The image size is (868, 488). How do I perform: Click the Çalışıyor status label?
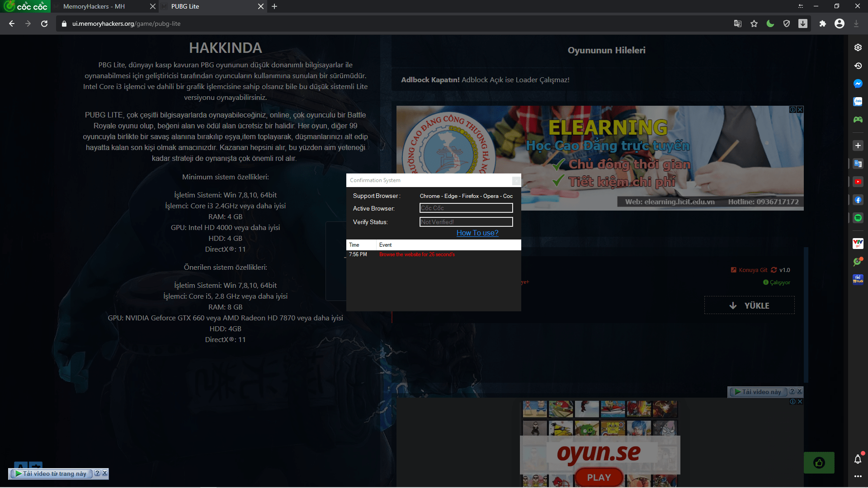pyautogui.click(x=777, y=282)
